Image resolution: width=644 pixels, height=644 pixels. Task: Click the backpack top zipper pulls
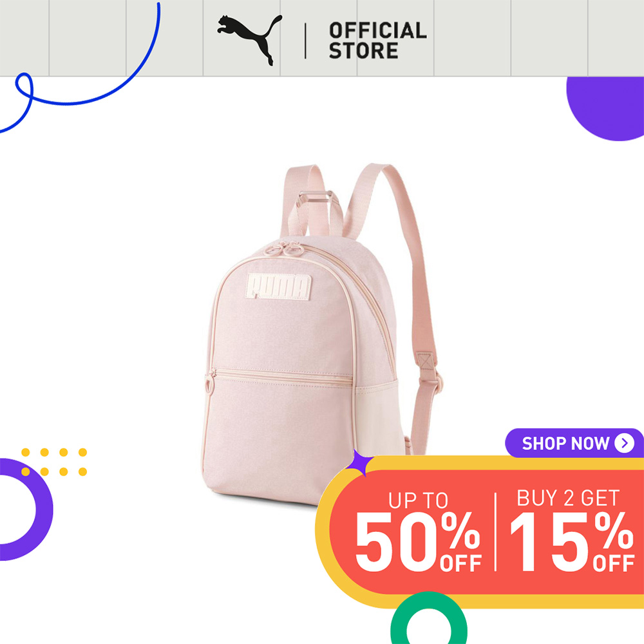[284, 249]
